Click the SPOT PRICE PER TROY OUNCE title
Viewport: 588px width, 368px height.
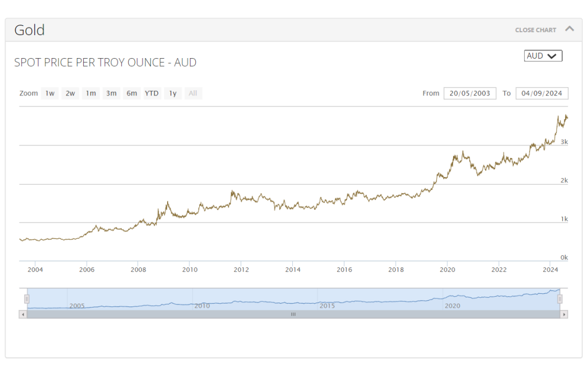(106, 62)
